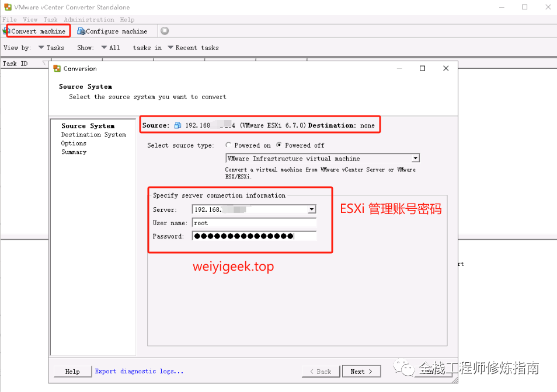Open the Help menu
The height and width of the screenshot is (392, 557).
click(127, 19)
